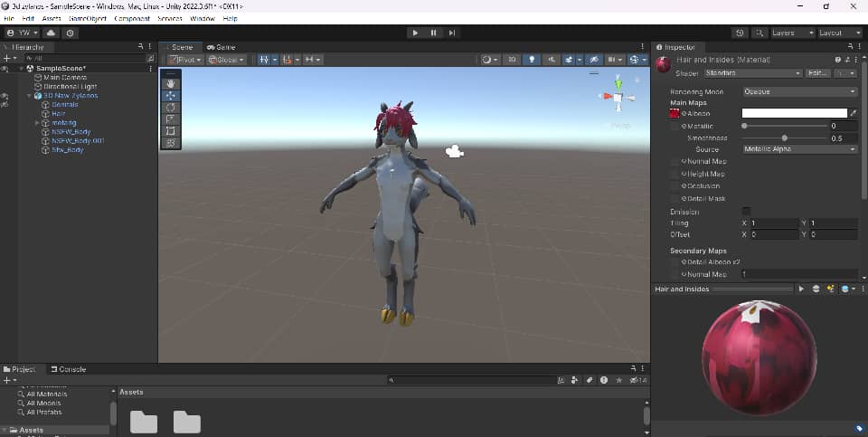Click the Offset Y input field
Viewport: 868px width, 437px height.
coord(834,235)
